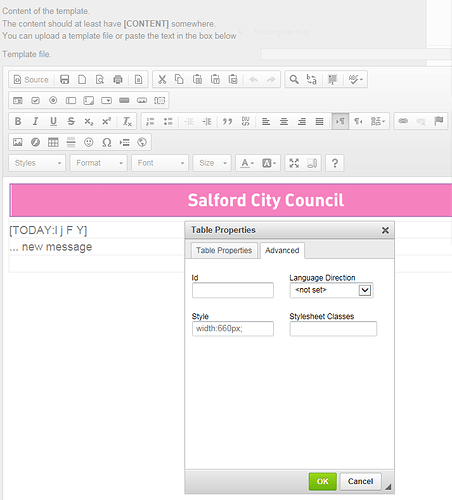
Task: Open the Templates icon
Action: coord(138,80)
